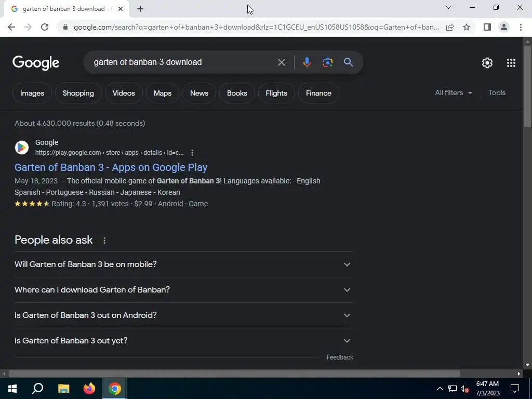The height and width of the screenshot is (399, 532).
Task: Open the network tray icon
Action: tap(453, 389)
